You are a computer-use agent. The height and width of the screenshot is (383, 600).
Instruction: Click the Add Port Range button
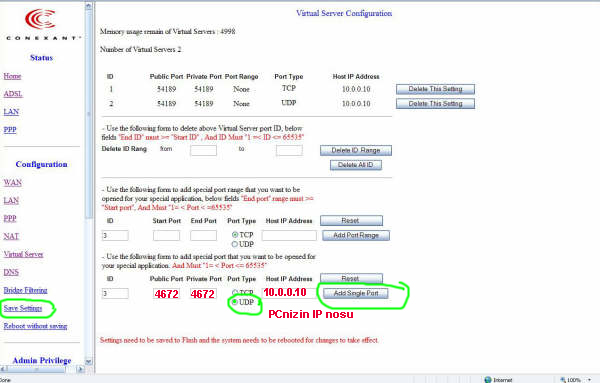356,235
